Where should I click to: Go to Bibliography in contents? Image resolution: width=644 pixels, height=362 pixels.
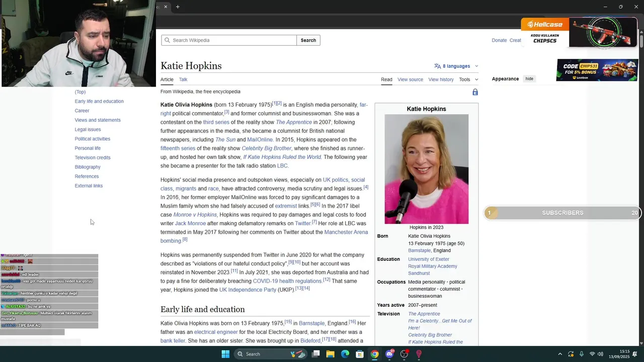coord(88,167)
